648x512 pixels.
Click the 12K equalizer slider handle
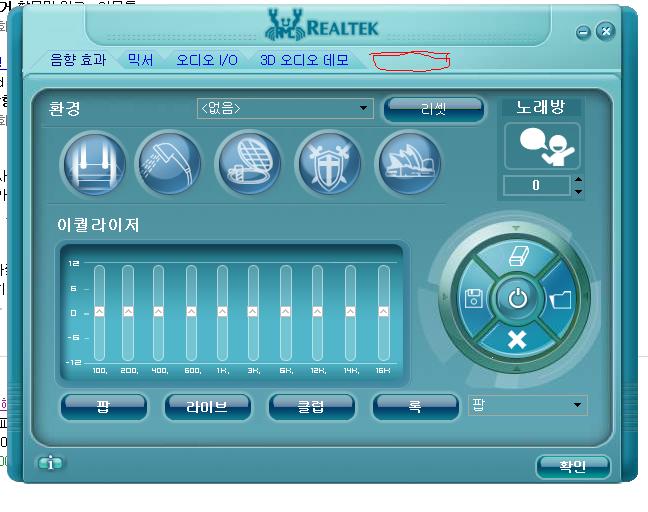tap(317, 311)
